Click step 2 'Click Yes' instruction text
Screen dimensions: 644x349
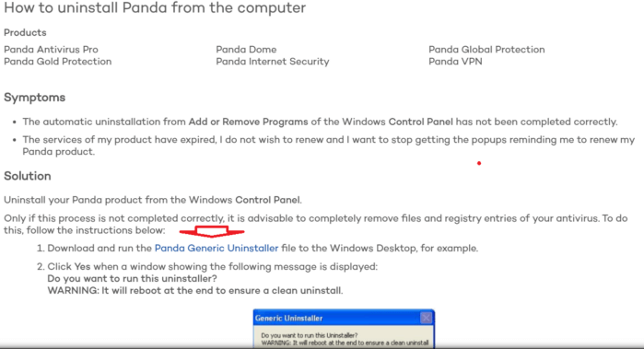tap(212, 266)
